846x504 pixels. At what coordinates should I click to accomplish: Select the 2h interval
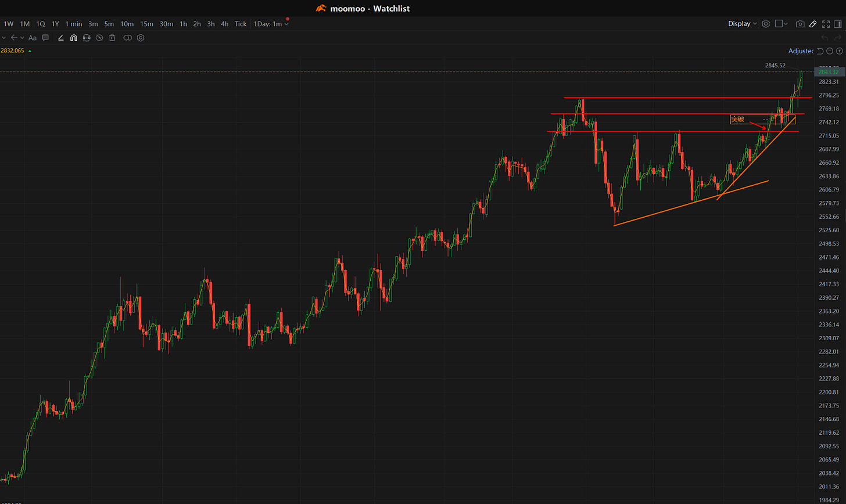pos(197,24)
